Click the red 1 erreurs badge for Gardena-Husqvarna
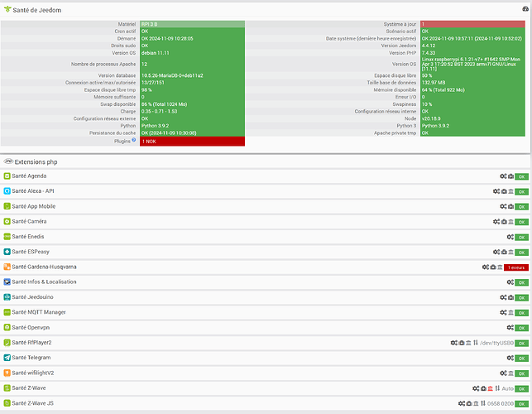 pos(516,267)
